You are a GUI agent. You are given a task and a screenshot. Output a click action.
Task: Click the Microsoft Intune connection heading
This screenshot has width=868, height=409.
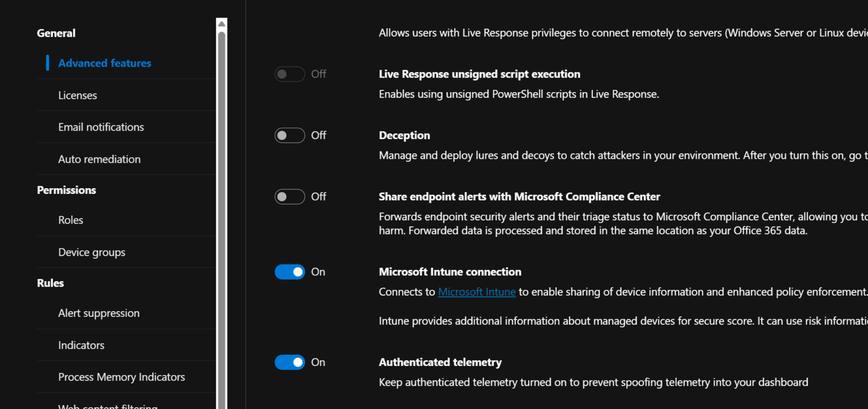(x=450, y=272)
